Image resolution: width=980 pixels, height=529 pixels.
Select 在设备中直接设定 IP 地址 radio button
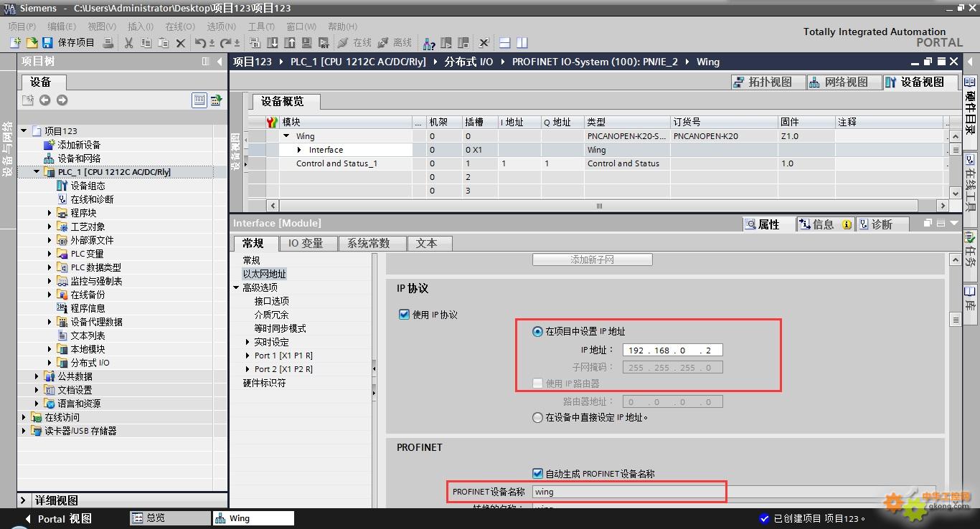tap(537, 417)
